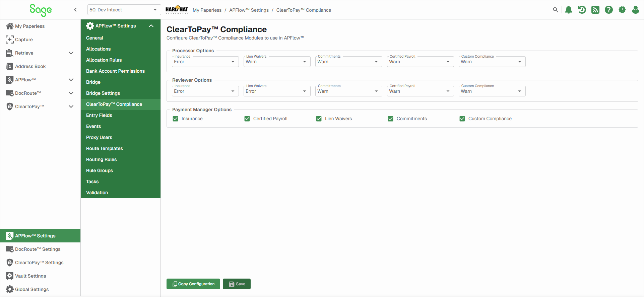This screenshot has height=297, width=644.
Task: Open the RSS feed icon
Action: [595, 10]
